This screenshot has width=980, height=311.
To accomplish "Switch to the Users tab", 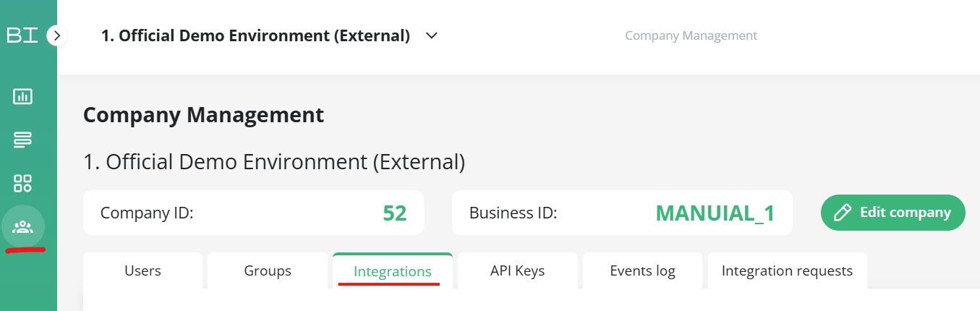I will (x=143, y=270).
